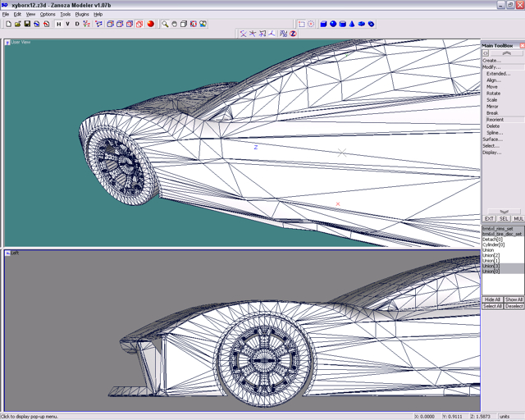Create a blue cube primitive
Image resolution: width=525 pixels, height=420 pixels.
(323, 24)
